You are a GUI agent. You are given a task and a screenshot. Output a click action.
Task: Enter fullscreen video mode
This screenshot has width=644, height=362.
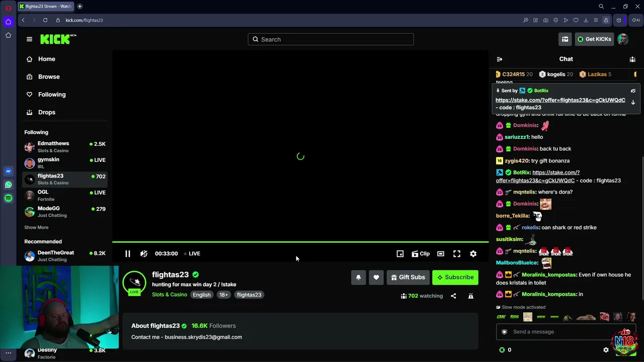coord(457,254)
